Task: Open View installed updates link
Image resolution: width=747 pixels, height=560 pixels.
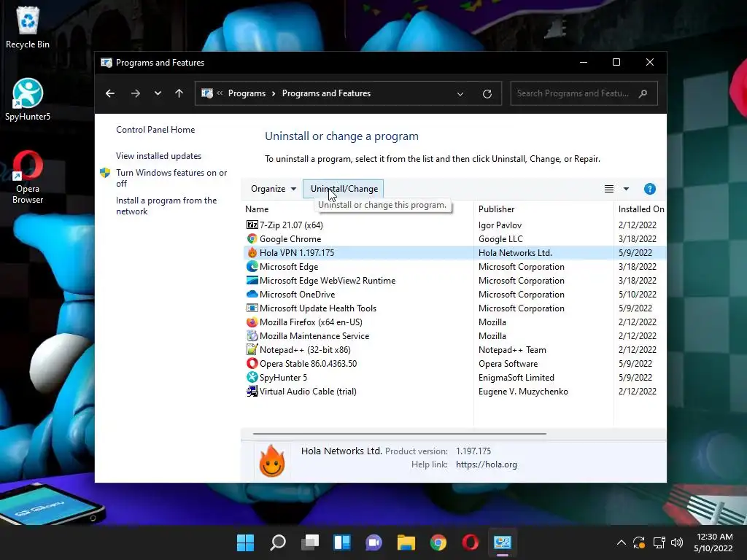Action: 158,156
